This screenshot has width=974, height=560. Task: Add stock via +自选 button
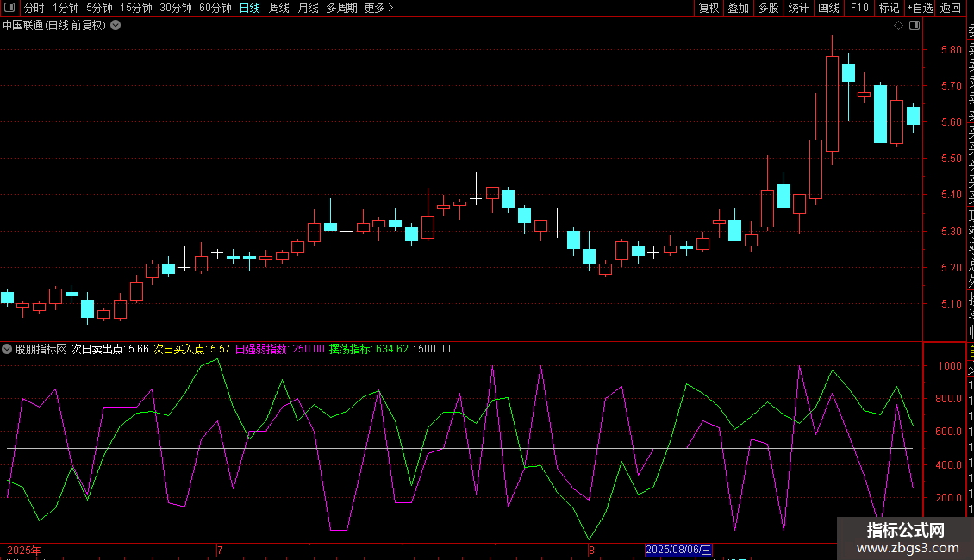(x=920, y=8)
